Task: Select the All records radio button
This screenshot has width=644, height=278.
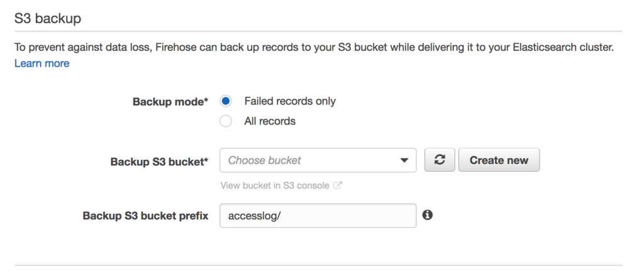Action: coord(226,121)
